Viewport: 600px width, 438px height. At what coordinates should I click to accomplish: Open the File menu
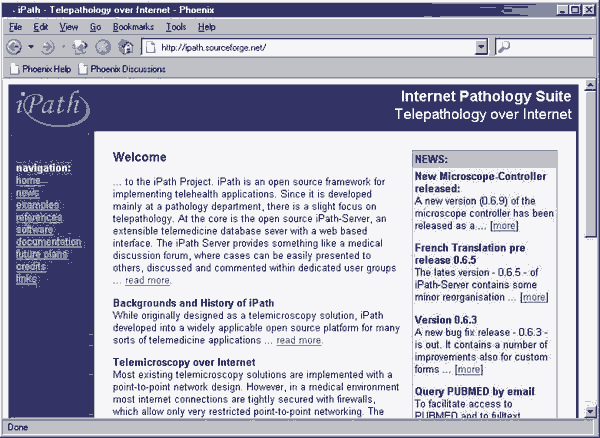click(15, 27)
